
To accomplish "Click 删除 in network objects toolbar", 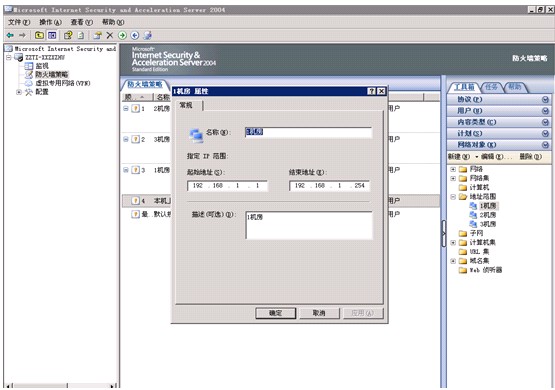I will coord(530,156).
